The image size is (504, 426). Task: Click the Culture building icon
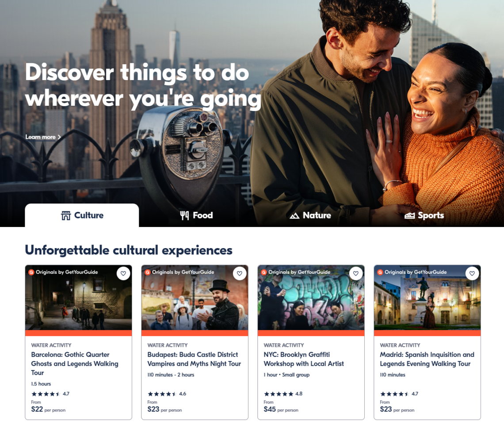point(66,216)
